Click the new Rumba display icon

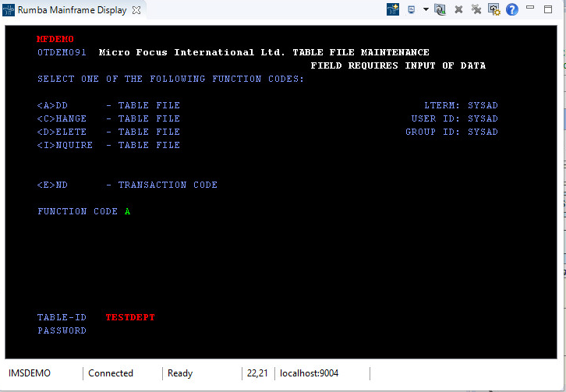[x=394, y=9]
